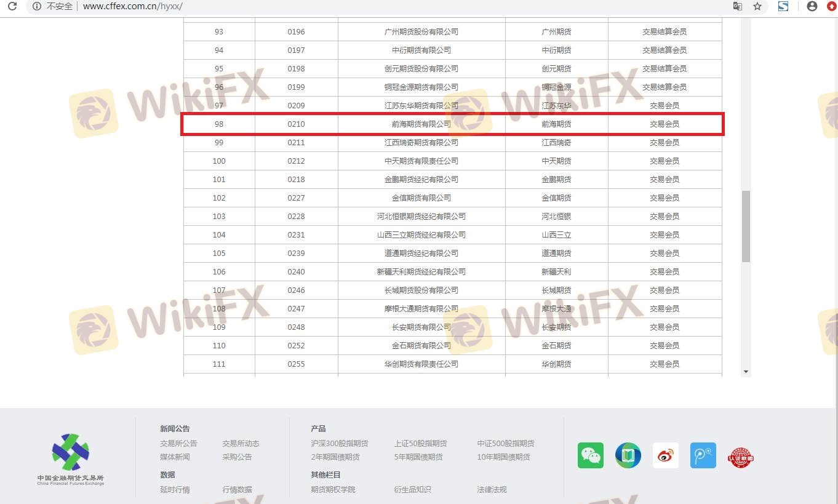This screenshot has width=838, height=504.
Task: Open the 法律法规 footer link
Action: pos(492,490)
